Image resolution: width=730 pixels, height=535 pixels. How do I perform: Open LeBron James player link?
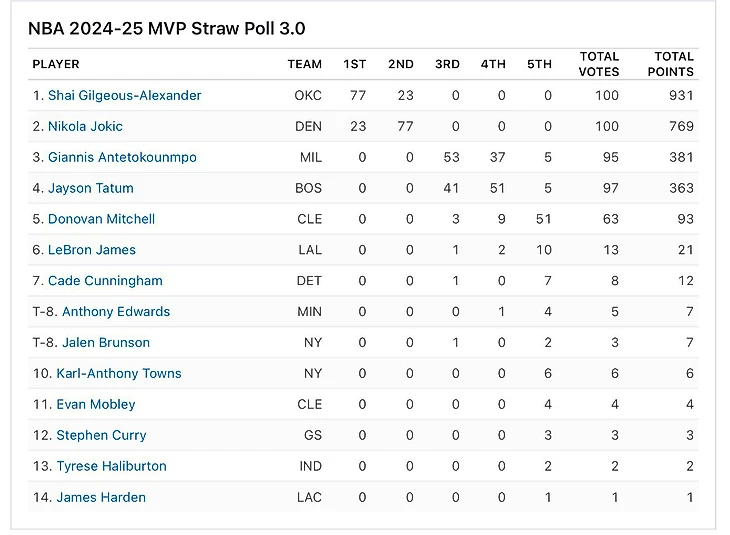92,250
